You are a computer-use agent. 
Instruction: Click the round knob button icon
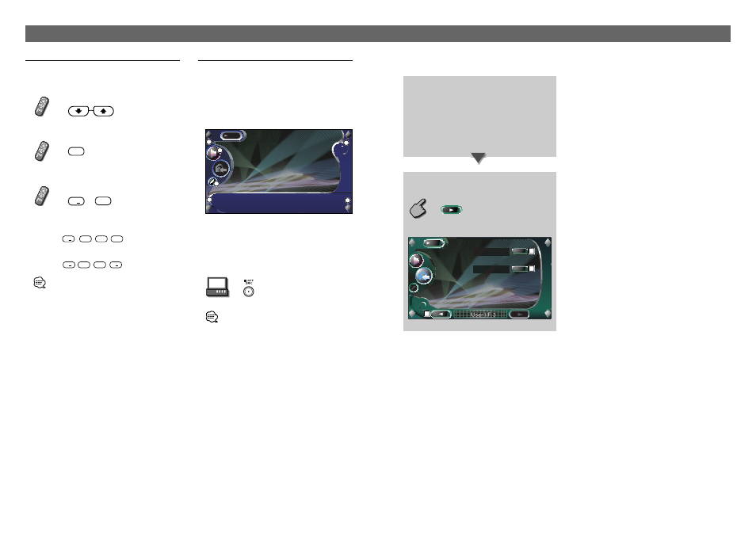tap(248, 291)
